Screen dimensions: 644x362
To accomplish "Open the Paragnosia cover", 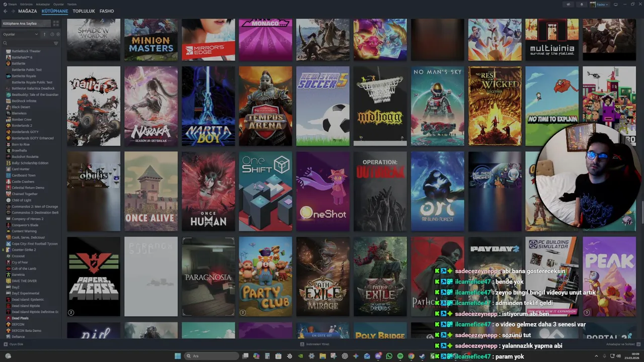I will click(x=208, y=277).
